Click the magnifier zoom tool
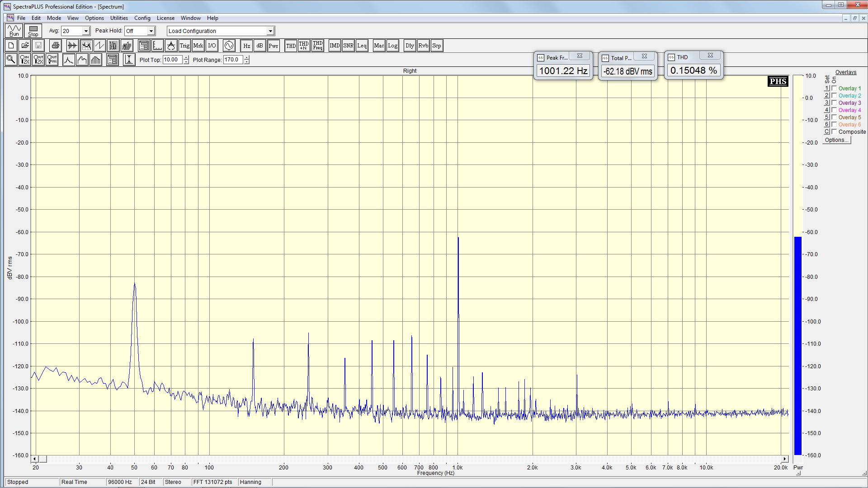 [x=11, y=60]
